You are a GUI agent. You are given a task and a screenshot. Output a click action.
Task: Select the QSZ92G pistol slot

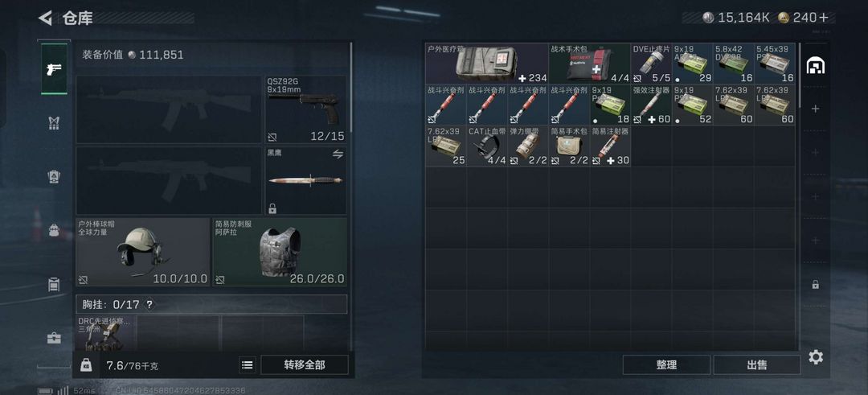coord(305,109)
